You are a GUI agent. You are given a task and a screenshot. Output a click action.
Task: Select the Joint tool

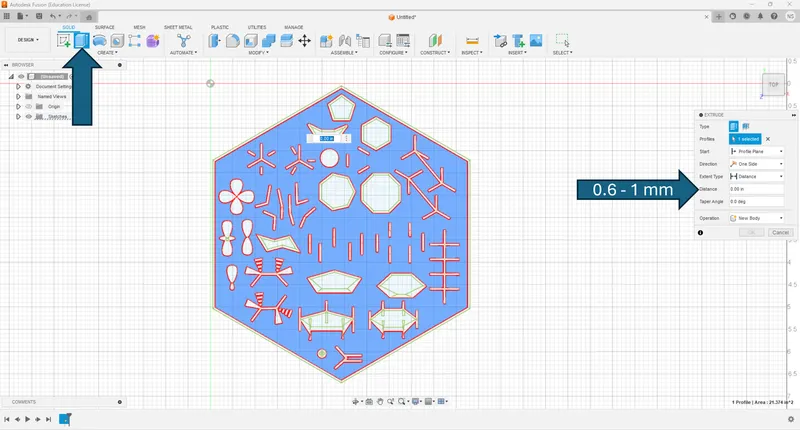(x=345, y=40)
